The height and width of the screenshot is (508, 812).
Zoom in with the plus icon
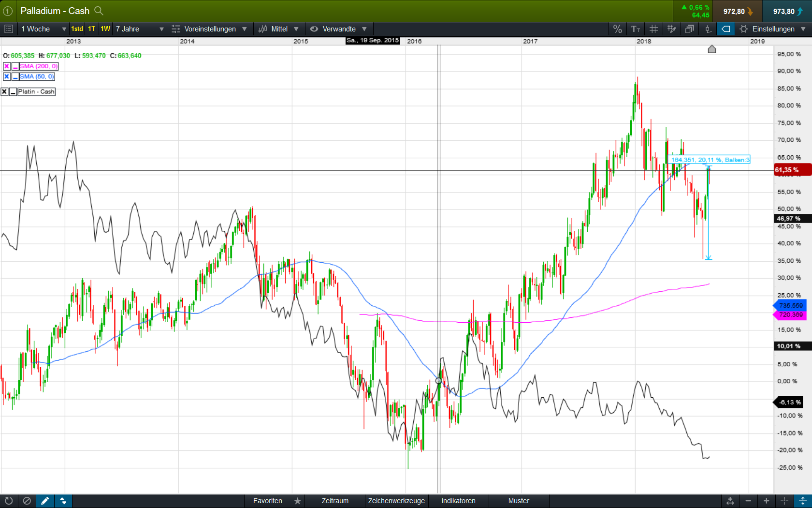pyautogui.click(x=766, y=501)
